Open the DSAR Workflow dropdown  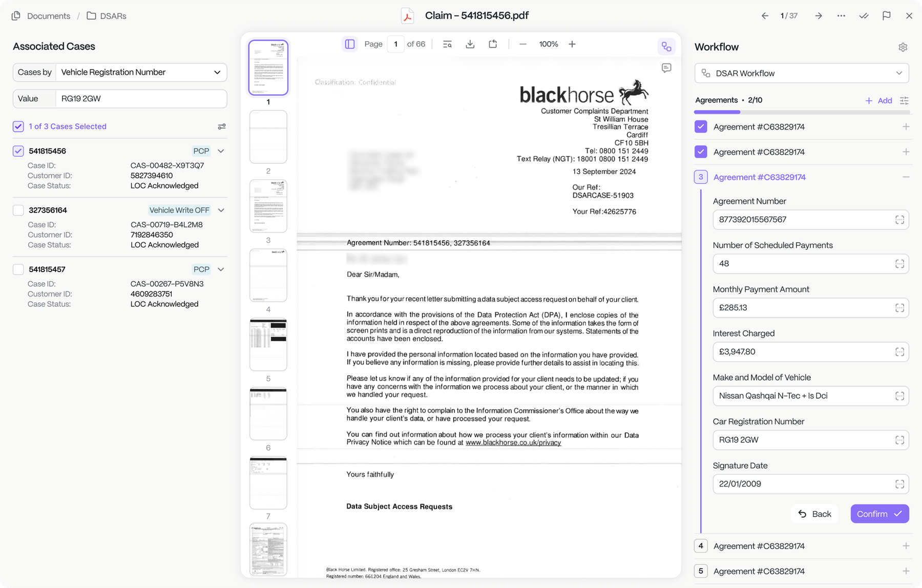[x=802, y=73]
